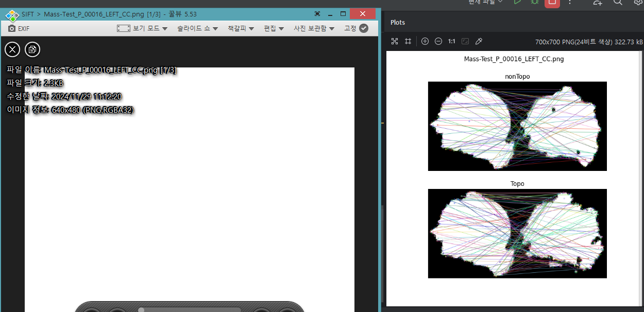Open the 편집 edit dropdown
This screenshot has height=312, width=644.
[x=274, y=28]
